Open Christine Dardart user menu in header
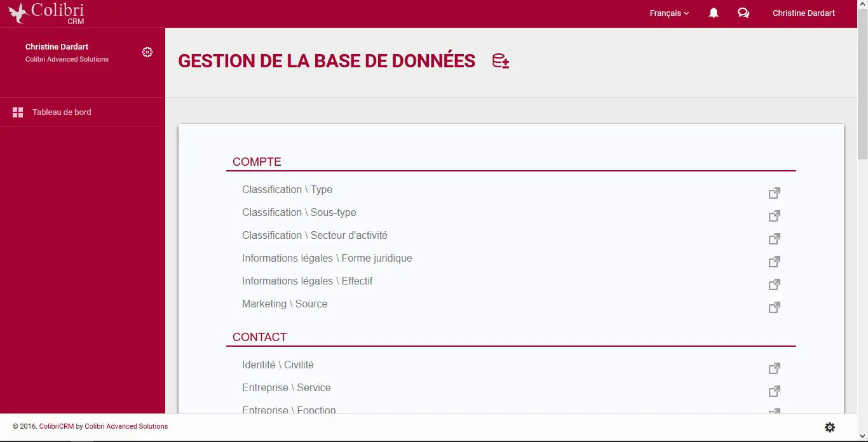 (x=804, y=13)
